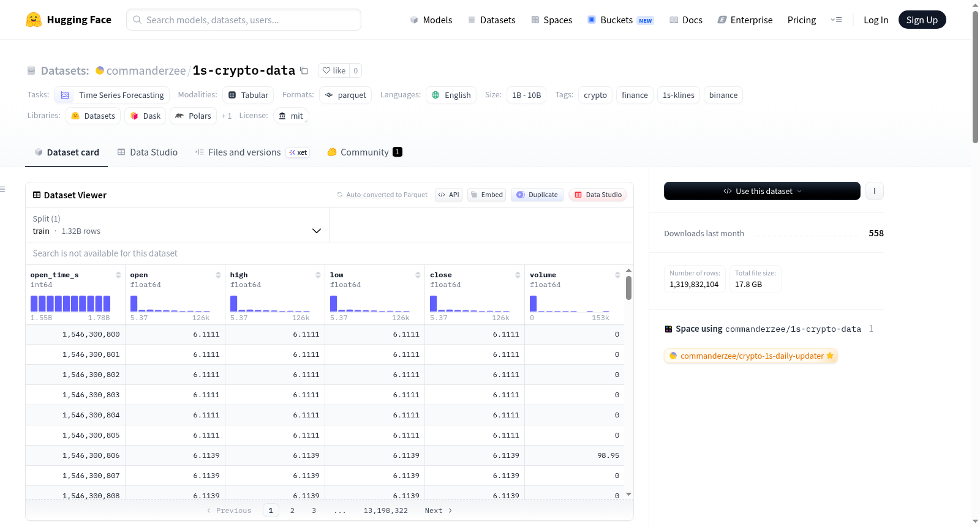The image size is (980, 527).
Task: Open the Split train dropdown
Action: [177, 225]
